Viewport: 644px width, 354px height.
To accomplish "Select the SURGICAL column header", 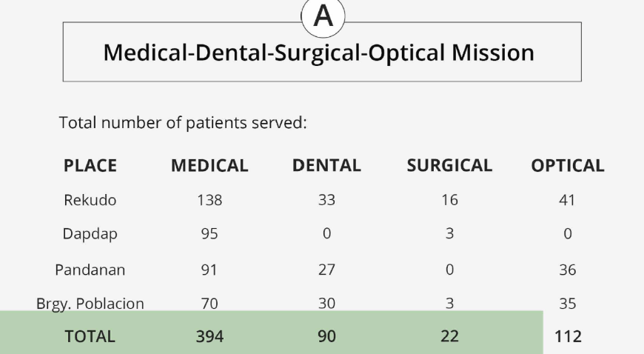I will 449,166.
